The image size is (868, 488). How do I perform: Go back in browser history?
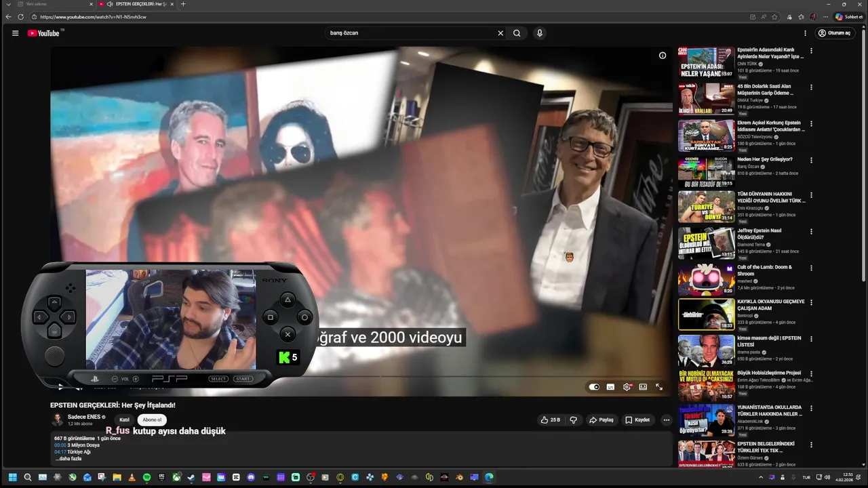pyautogui.click(x=8, y=17)
